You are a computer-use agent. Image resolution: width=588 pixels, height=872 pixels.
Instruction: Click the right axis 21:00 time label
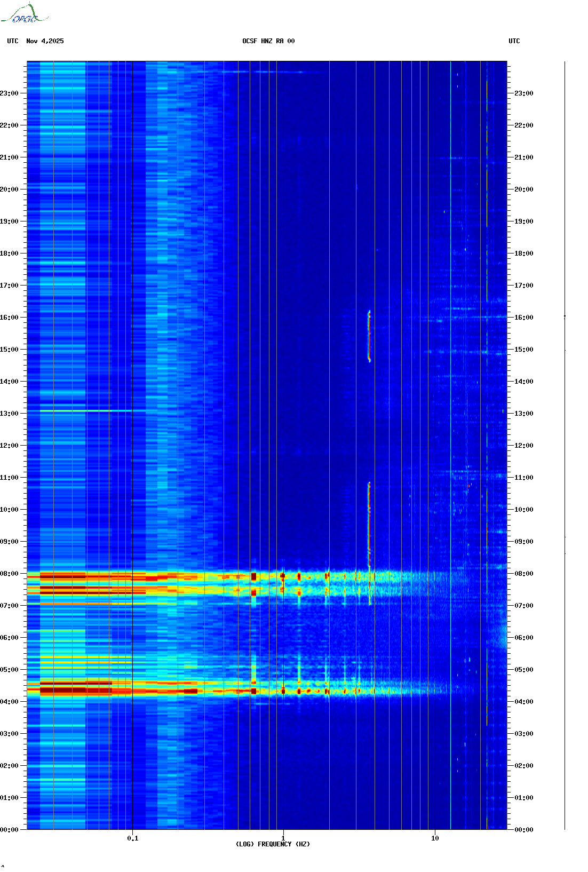(524, 157)
